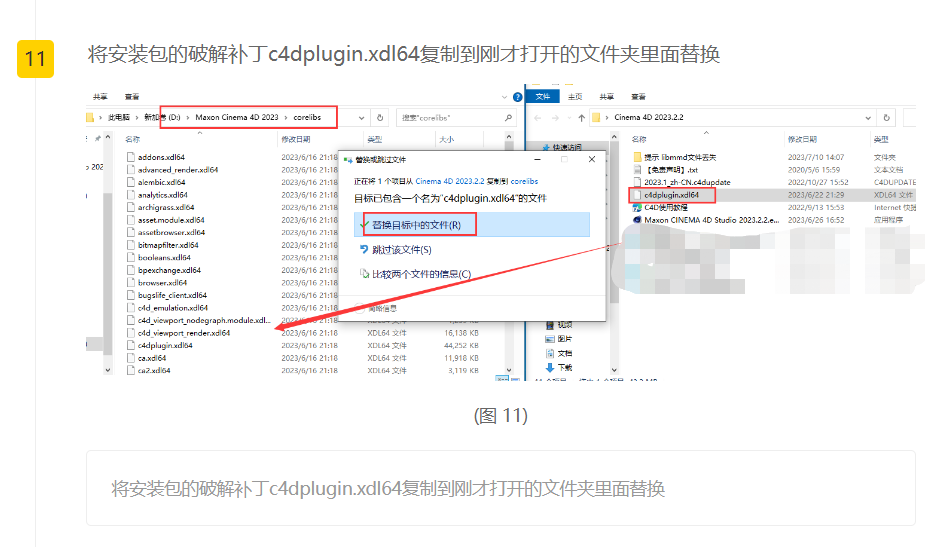Select bugslife_client.xdl64 file
The width and height of the screenshot is (935, 547).
(x=172, y=295)
